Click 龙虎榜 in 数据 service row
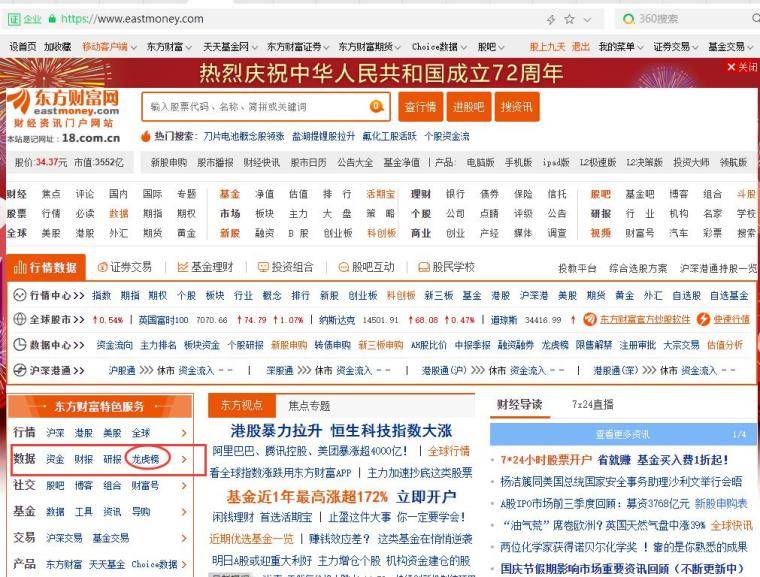 [145, 459]
